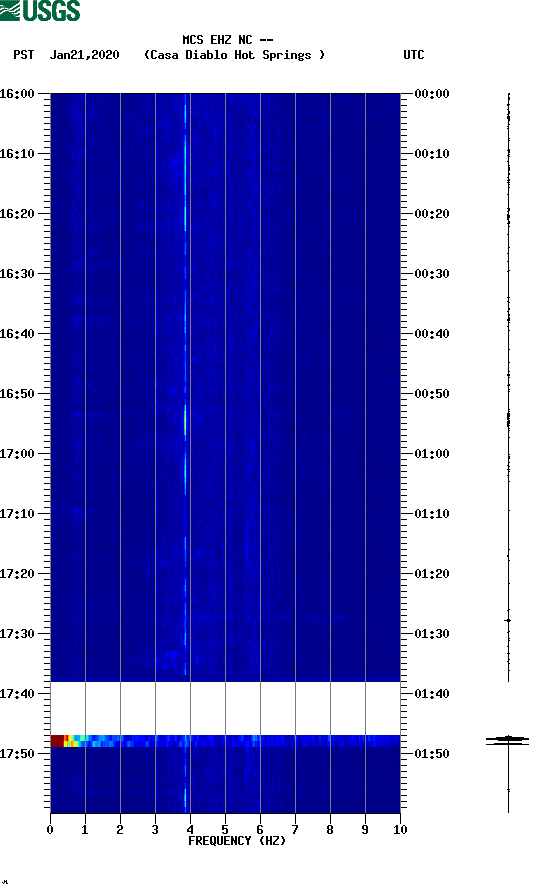
Task: Click the '3' frequency axis tick label
Action: coord(155,830)
